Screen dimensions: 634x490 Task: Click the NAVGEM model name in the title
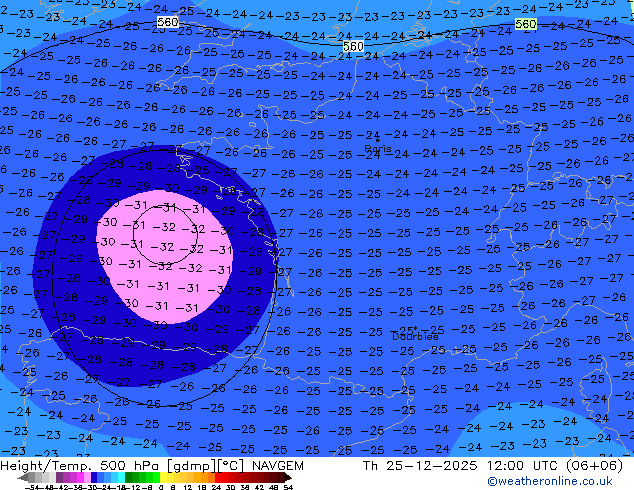(x=277, y=466)
